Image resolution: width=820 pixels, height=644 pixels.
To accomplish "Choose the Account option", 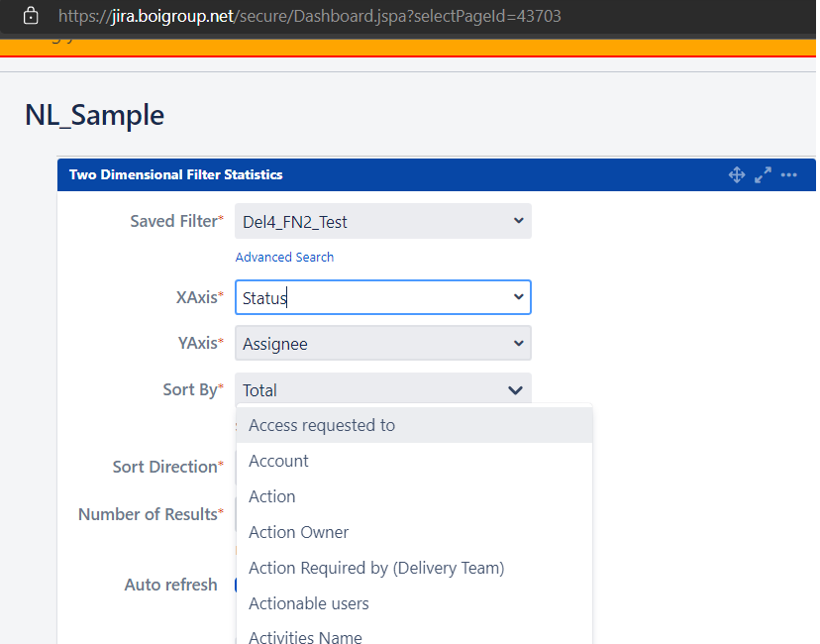I will coord(414,461).
